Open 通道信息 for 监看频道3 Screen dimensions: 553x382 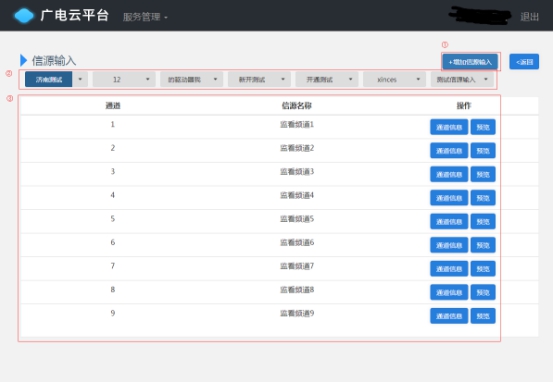449,174
